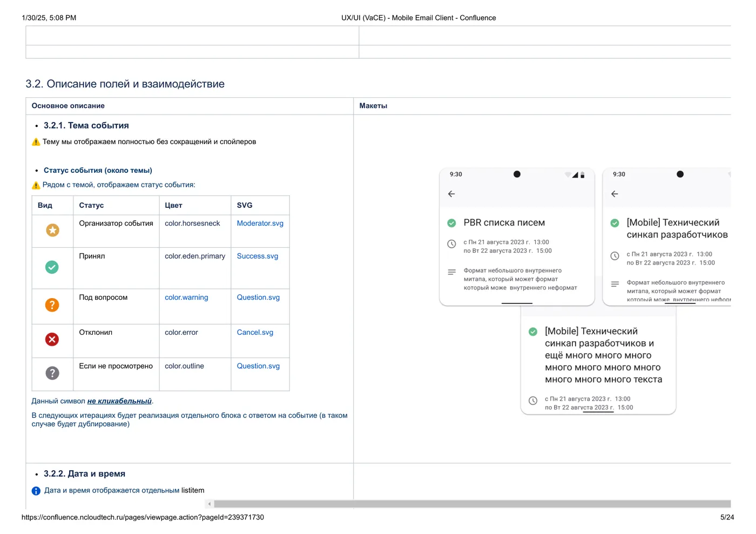Click the '3.2.2. Дата и время' heading

[84, 474]
